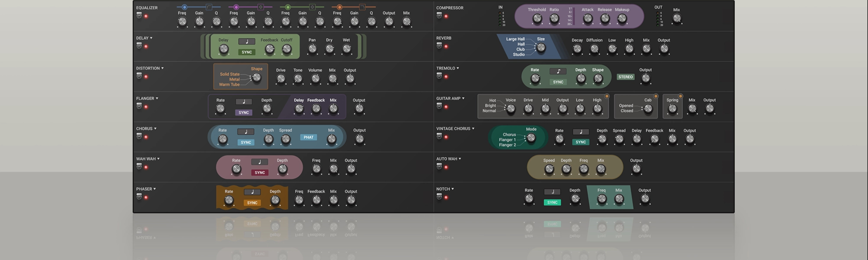Screen dimensions: 868x260
Task: Open the Guitar Amp type dropdown arrow
Action: (463, 98)
